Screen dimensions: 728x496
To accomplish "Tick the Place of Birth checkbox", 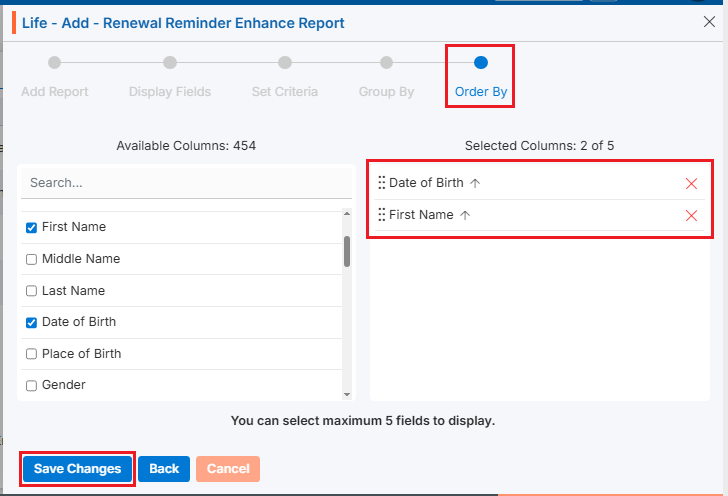I will click(x=32, y=354).
